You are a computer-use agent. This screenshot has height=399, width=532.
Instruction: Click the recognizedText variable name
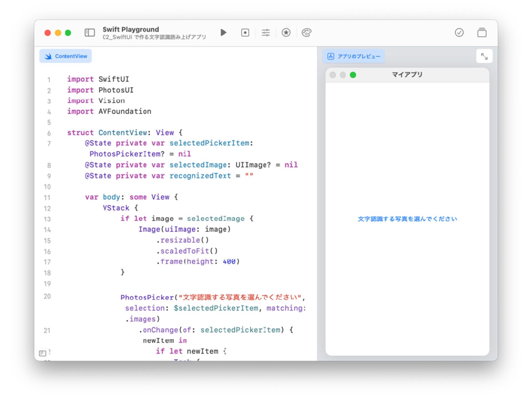tap(200, 176)
